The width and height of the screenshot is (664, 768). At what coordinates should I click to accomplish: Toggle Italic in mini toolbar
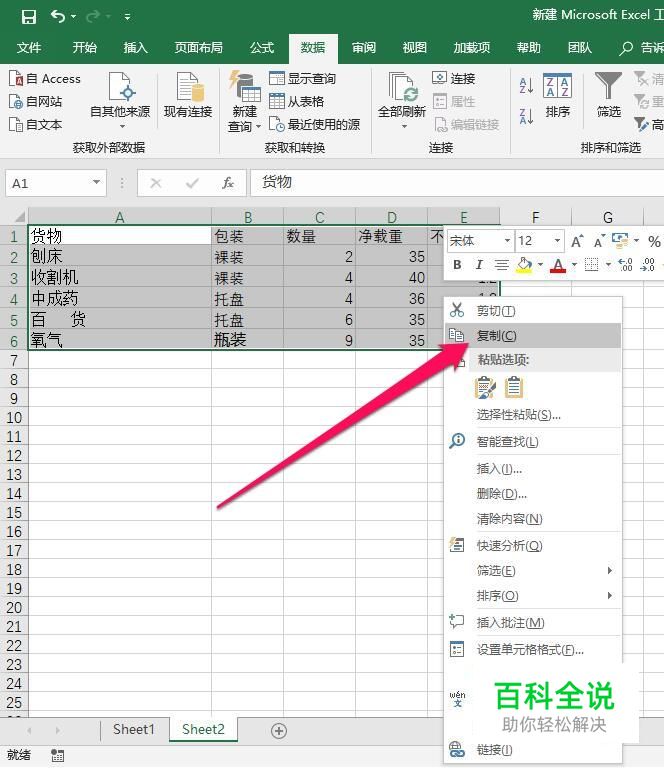(x=479, y=265)
